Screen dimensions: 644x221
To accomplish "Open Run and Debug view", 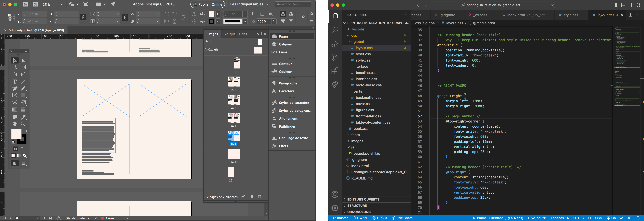I will 335,44.
